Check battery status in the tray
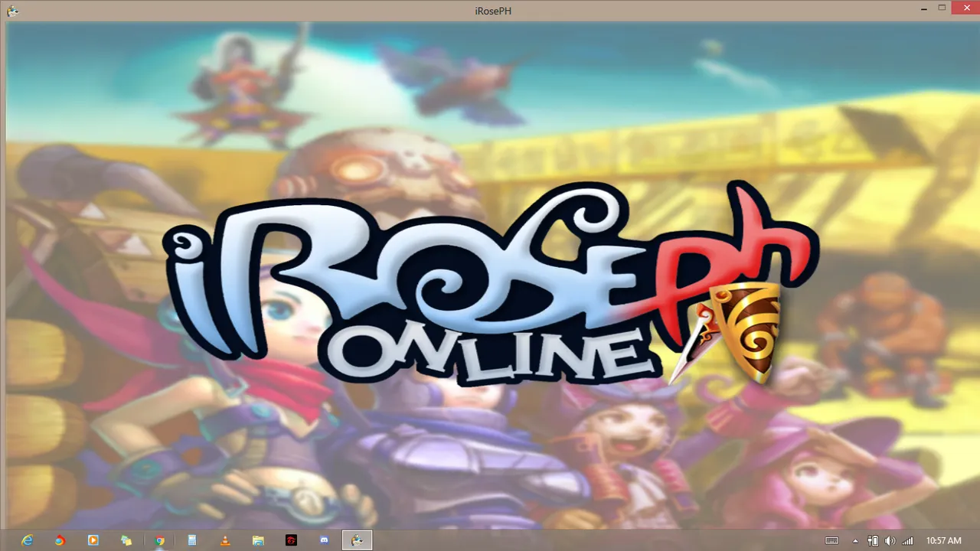This screenshot has height=551, width=980. point(873,541)
